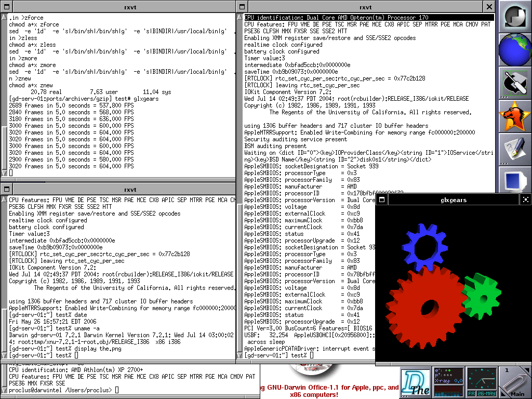This screenshot has height=399, width=532.
Task: Open the screwdriver preferences tool dock icon
Action: [x=515, y=83]
